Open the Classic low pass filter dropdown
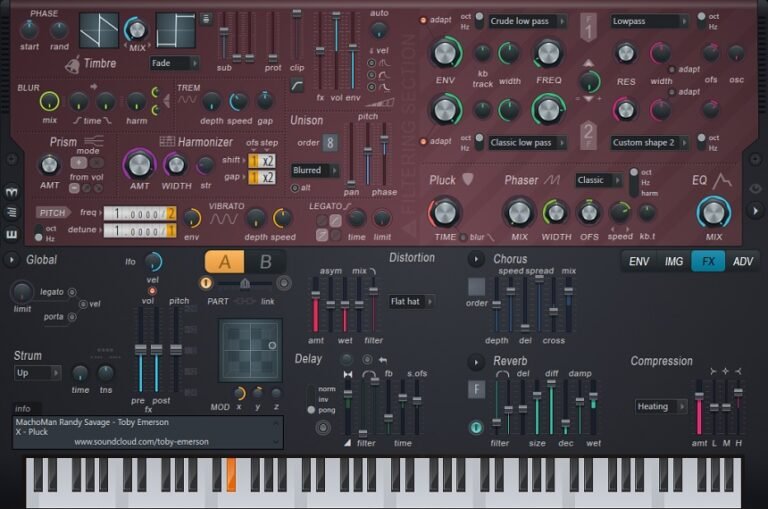Screen dimensions: 768x509 click(527, 143)
